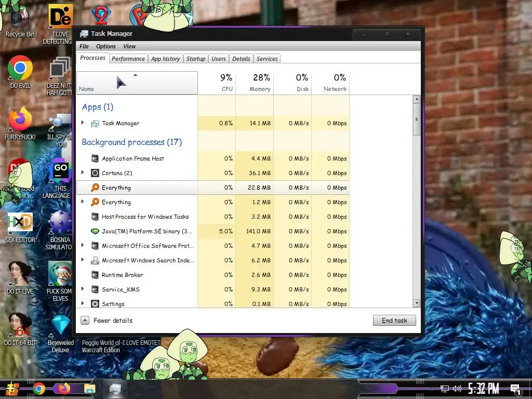Image resolution: width=532 pixels, height=399 pixels.
Task: Expand Microsoft Office Software Protection row
Action: (x=83, y=245)
